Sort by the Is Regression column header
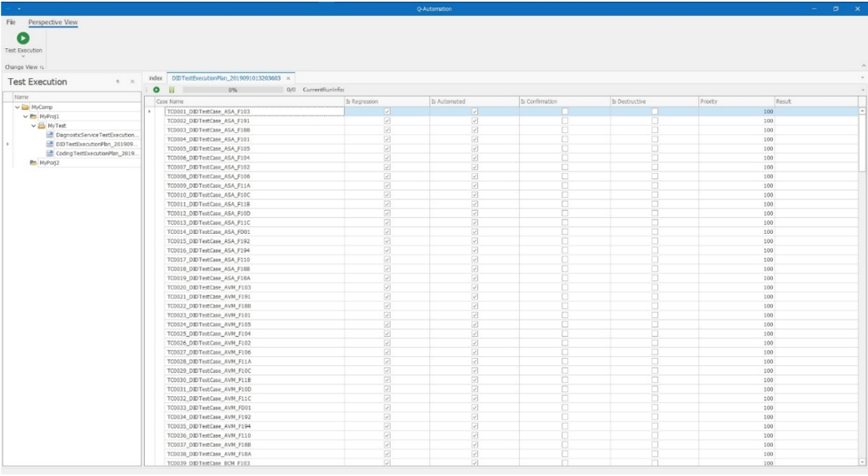This screenshot has height=476, width=868. (387, 102)
